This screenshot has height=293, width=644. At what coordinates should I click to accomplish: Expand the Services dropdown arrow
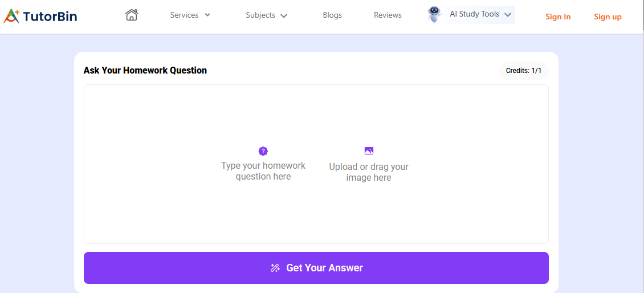(x=207, y=15)
